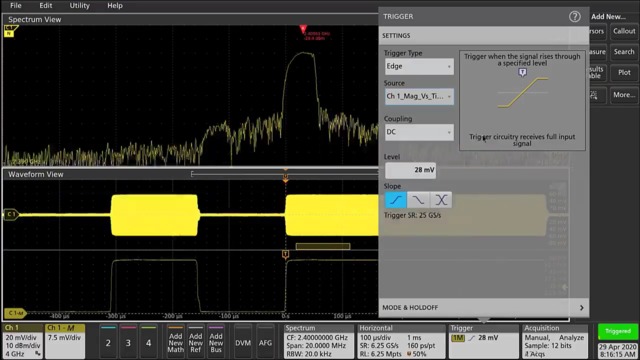Click the Add New... label
The width and height of the screenshot is (640, 360).
[608, 16]
